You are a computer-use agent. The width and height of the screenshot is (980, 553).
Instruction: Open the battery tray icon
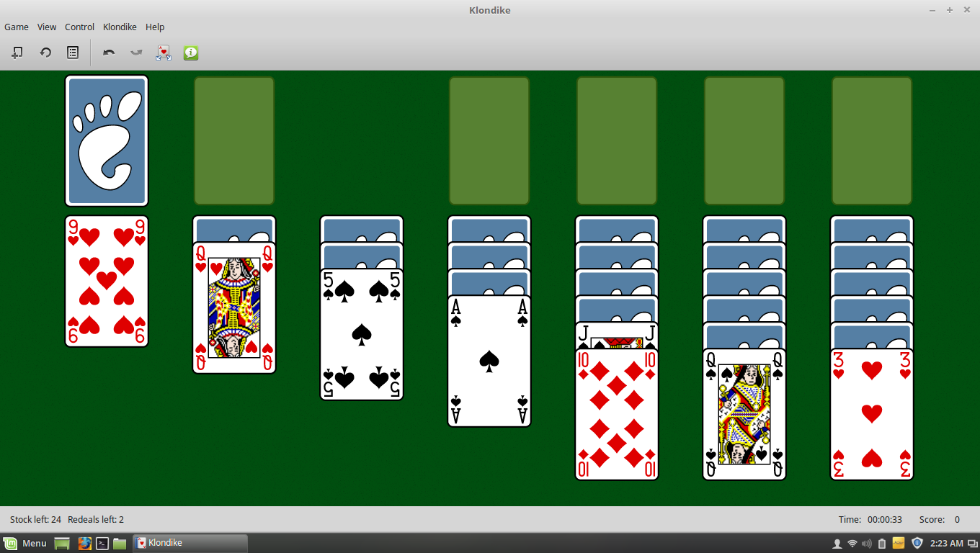pos(882,543)
